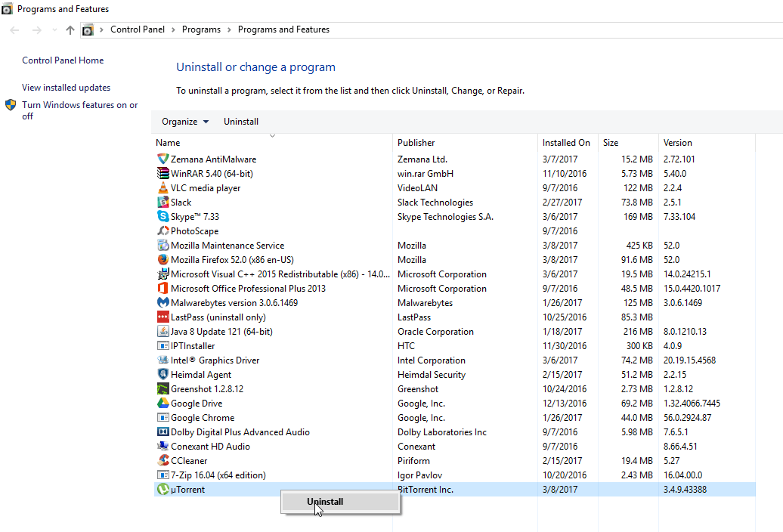Sort the list by Publisher column
The height and width of the screenshot is (532, 783).
pyautogui.click(x=465, y=143)
